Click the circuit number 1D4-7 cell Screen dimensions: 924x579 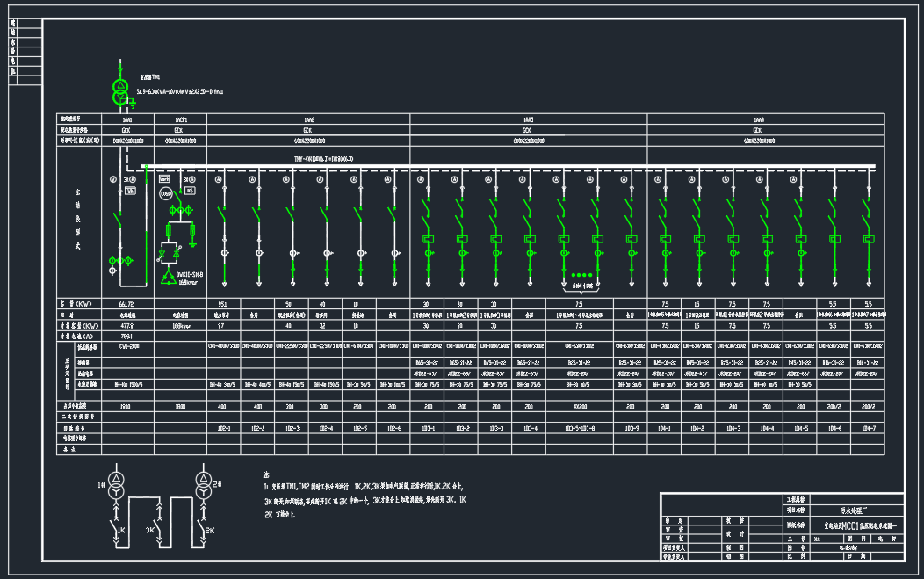(868, 428)
